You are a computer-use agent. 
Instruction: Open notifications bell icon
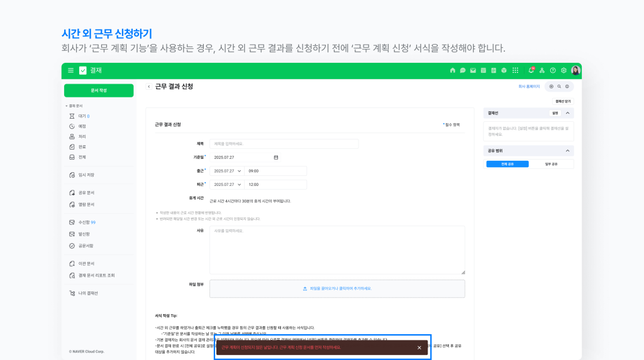click(x=531, y=70)
